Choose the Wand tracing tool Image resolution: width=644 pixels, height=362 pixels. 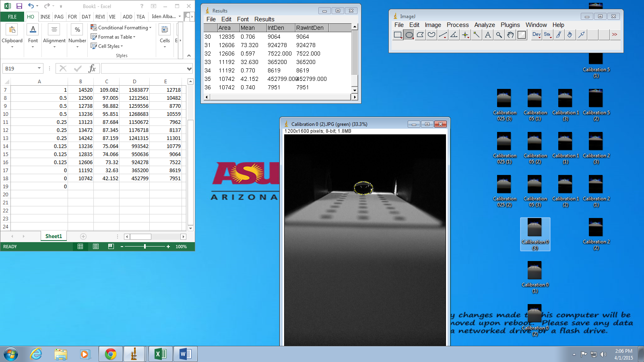477,35
